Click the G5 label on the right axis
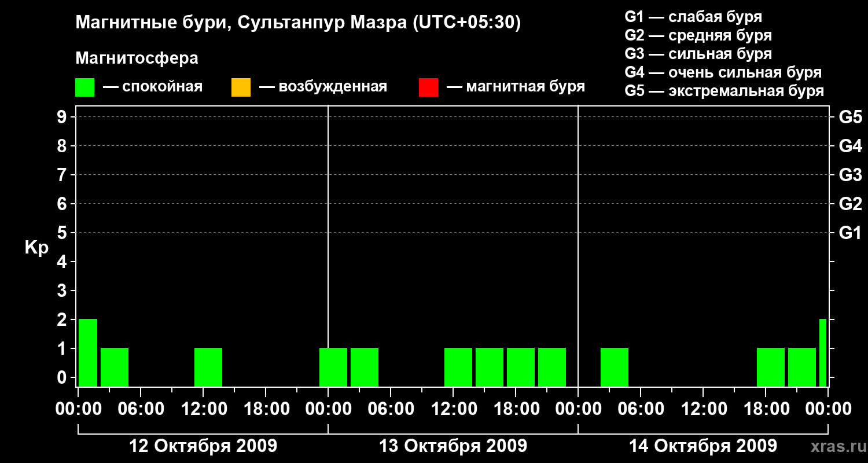This screenshot has width=868, height=463. pyautogui.click(x=851, y=117)
